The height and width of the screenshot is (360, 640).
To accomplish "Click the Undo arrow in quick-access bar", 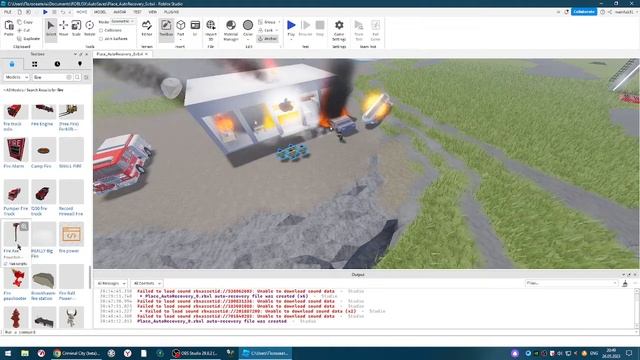I will click(62, 12).
